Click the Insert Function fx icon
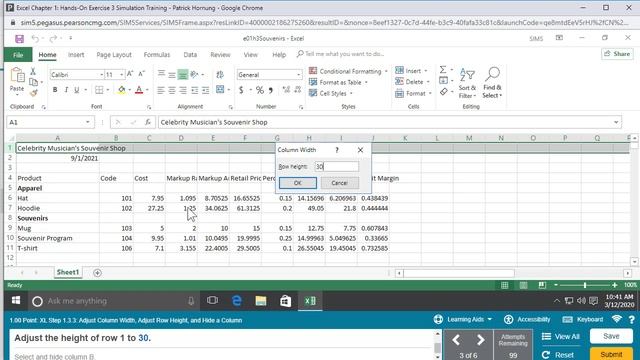640x360 pixels. (148, 122)
